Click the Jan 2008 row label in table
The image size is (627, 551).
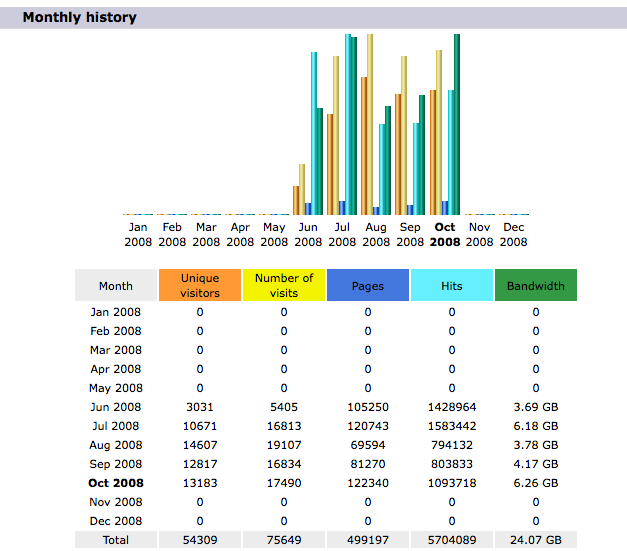click(116, 312)
